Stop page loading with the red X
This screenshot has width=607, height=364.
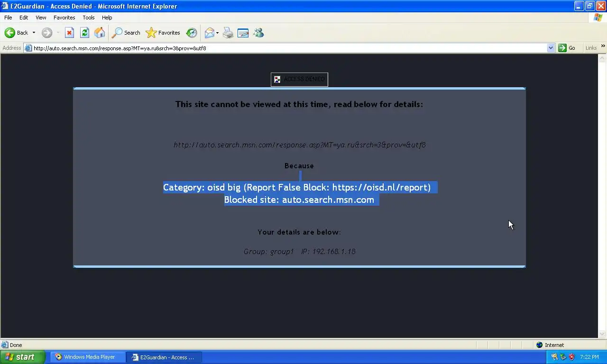(x=69, y=33)
